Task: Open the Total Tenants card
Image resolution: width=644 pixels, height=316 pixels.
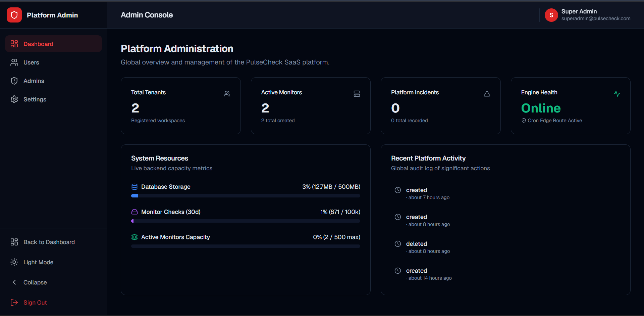Action: click(180, 106)
